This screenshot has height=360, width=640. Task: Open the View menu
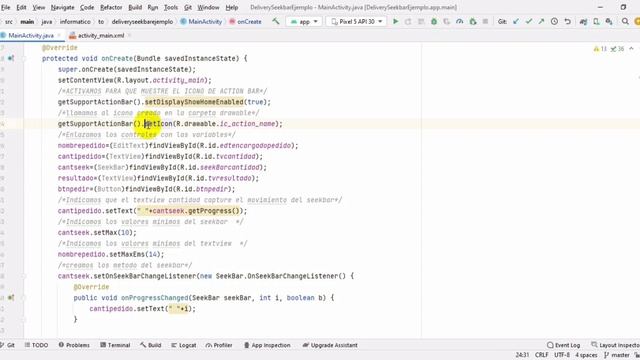click(39, 7)
